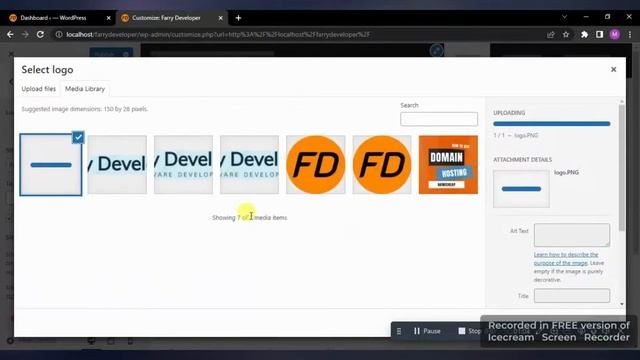Toggle the browser side panel icon
The image size is (640, 360).
599,35
